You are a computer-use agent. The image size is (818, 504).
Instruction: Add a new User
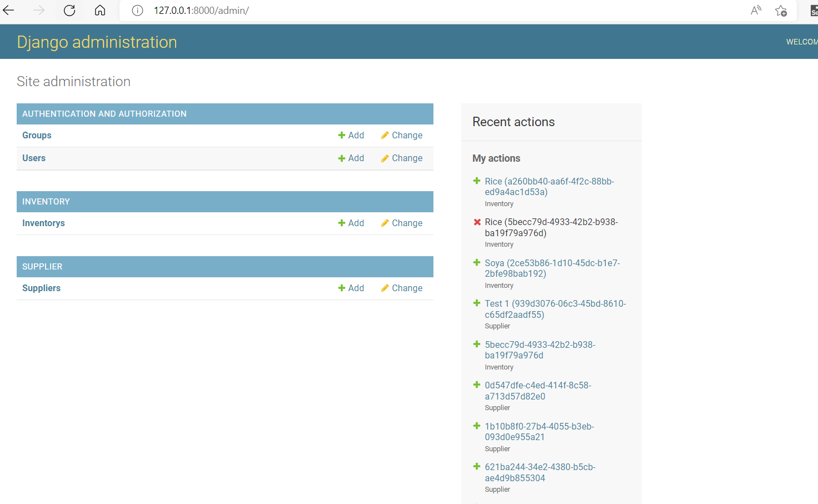coord(351,158)
